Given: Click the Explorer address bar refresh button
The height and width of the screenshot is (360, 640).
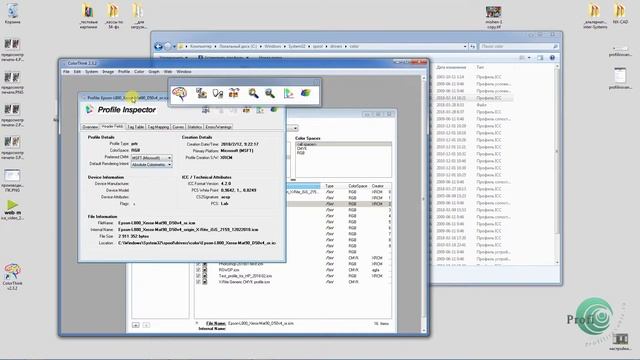Looking at the screenshot, I should coord(473,47).
